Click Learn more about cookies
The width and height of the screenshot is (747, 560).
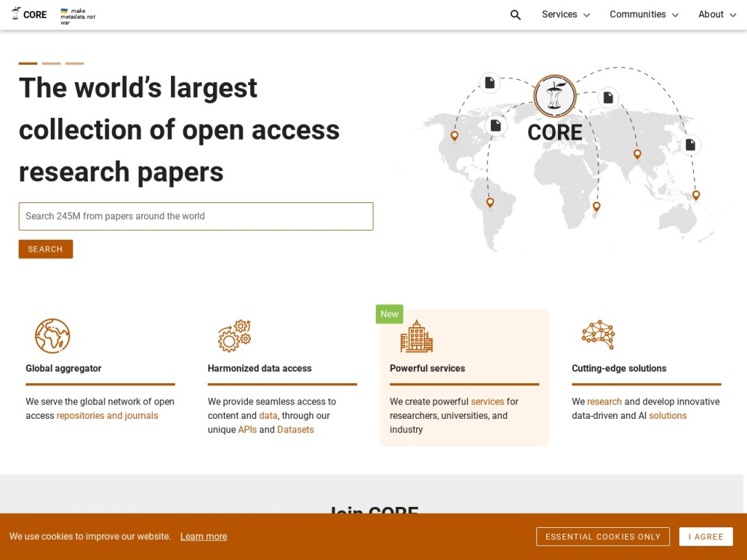(203, 537)
